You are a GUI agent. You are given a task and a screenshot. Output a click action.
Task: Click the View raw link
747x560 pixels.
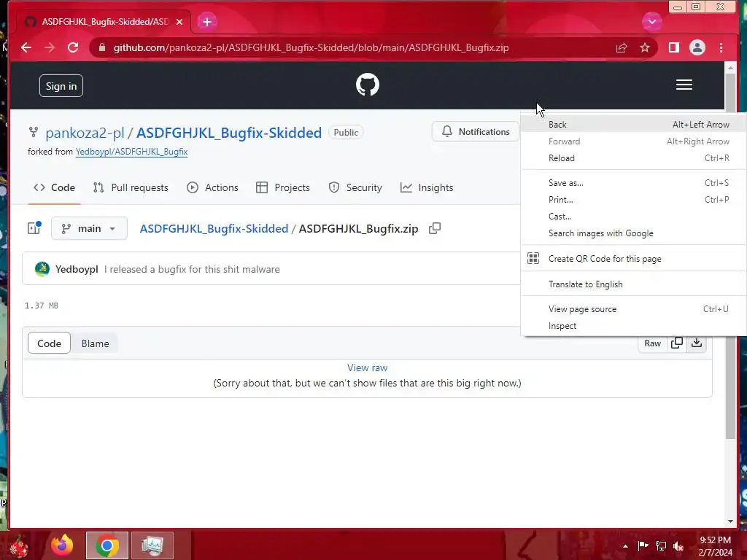point(367,367)
